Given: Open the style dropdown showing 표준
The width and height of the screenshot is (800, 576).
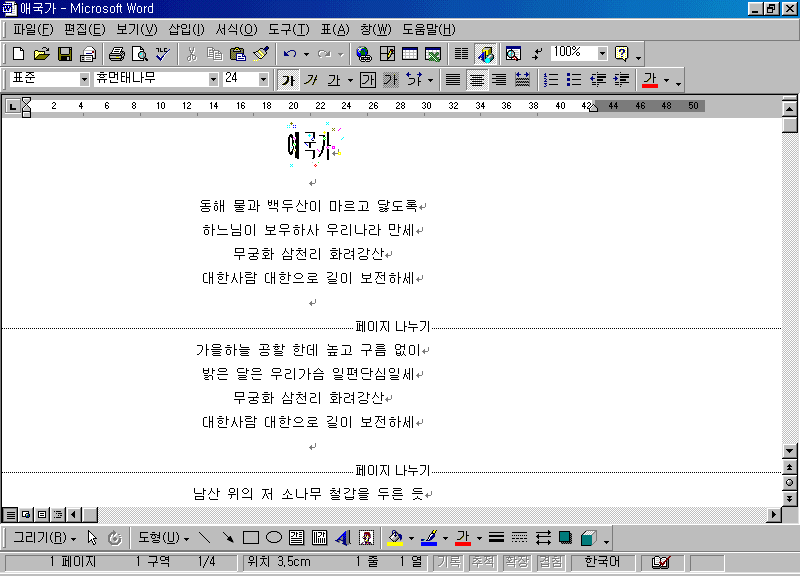Looking at the screenshot, I should (x=84, y=80).
